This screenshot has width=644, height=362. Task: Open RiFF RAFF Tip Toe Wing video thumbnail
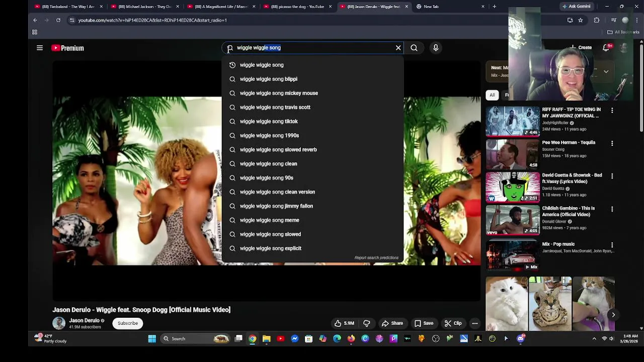coord(512,121)
